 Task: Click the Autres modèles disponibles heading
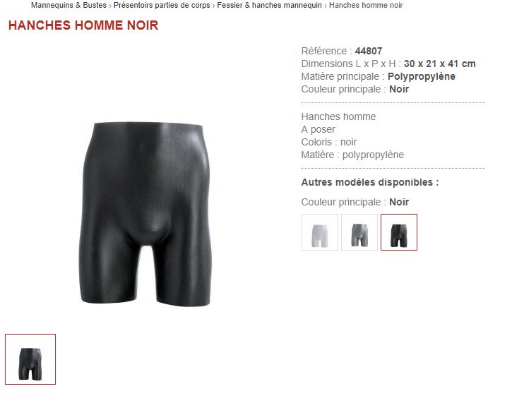pyautogui.click(x=370, y=182)
